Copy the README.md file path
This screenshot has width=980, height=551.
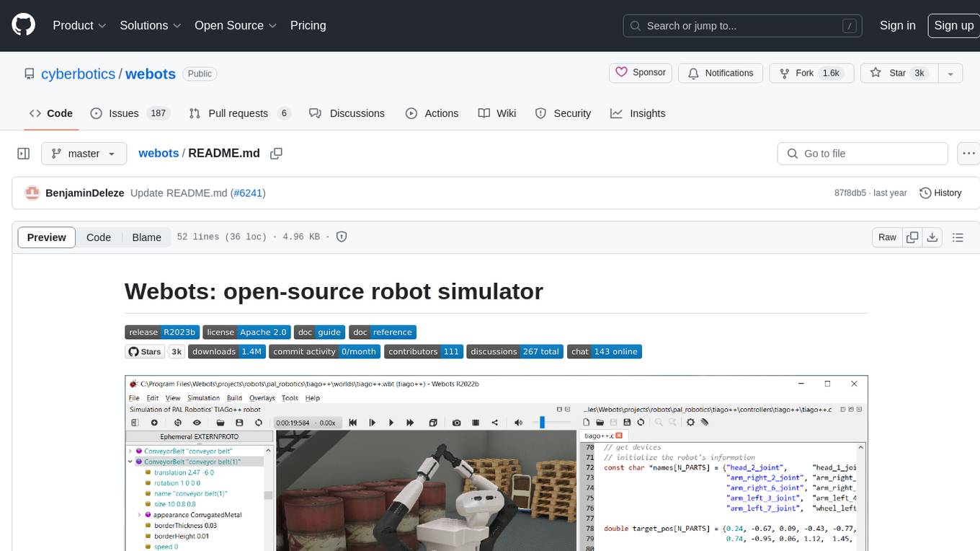click(276, 154)
